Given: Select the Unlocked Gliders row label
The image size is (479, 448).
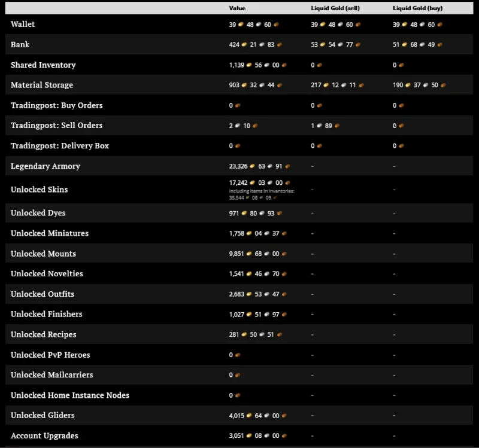Looking at the screenshot, I should [x=43, y=415].
